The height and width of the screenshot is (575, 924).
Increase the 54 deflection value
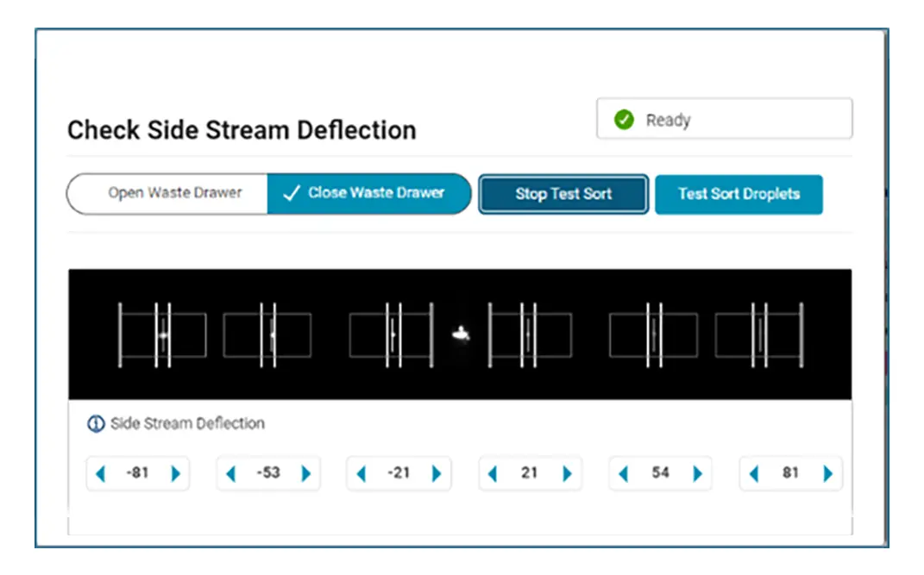tap(698, 473)
